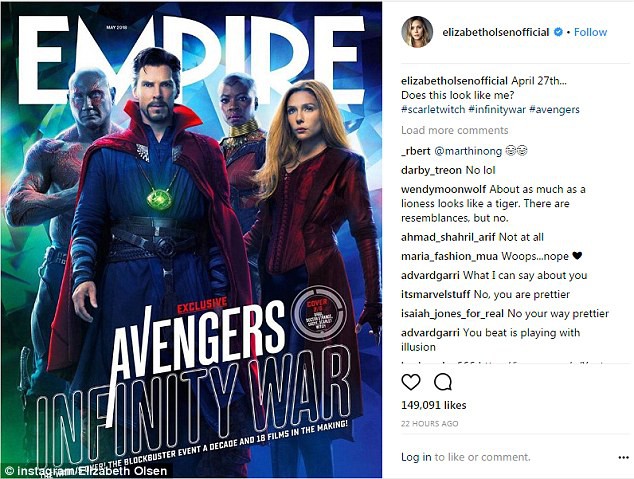Open the Empire magazine cover image
The width and height of the screenshot is (634, 479).
pos(192,240)
